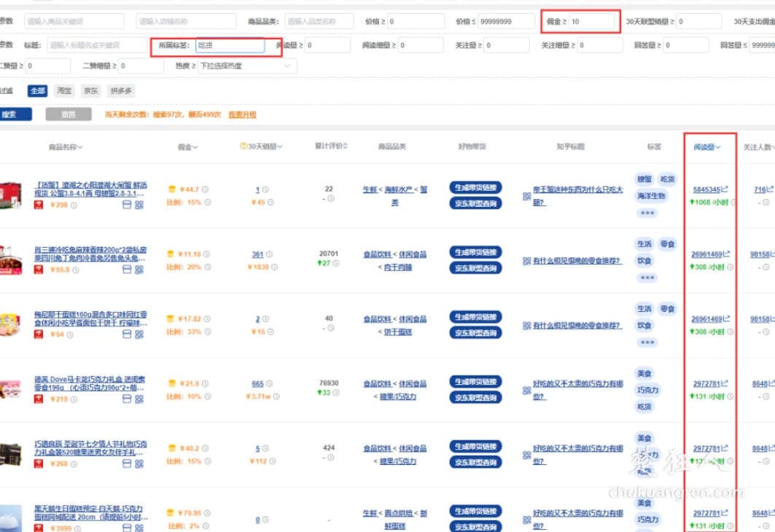Click the box icon under the spicy rabbit product
Screen dimensions: 775x532
click(127, 270)
